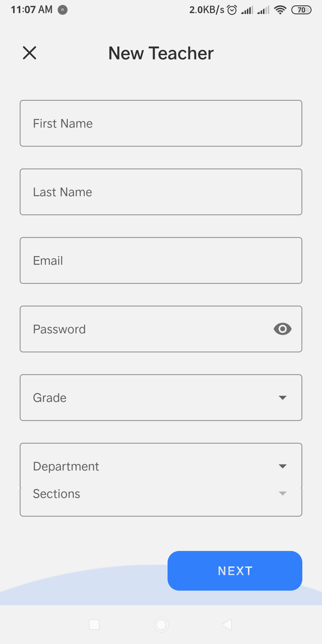
Task: Expand the Sections dropdown arrow
Action: tap(282, 493)
